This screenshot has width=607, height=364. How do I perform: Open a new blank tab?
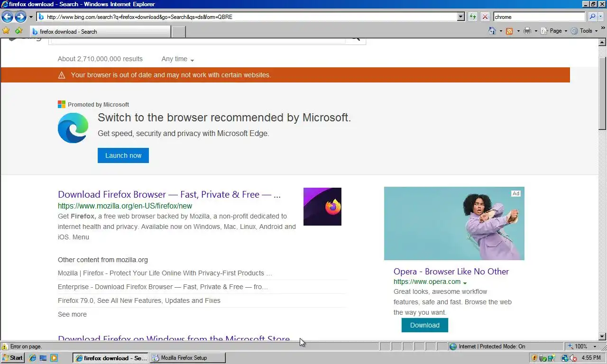coord(178,32)
